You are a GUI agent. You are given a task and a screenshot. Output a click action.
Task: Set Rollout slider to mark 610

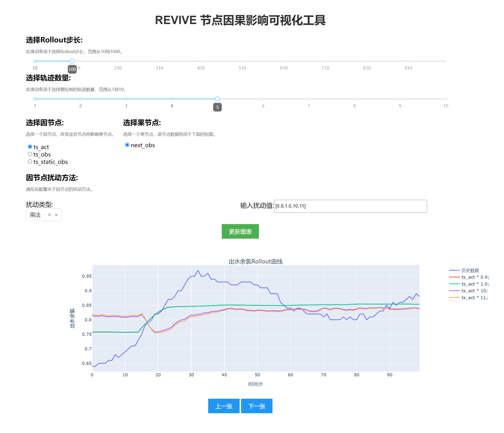[284, 61]
